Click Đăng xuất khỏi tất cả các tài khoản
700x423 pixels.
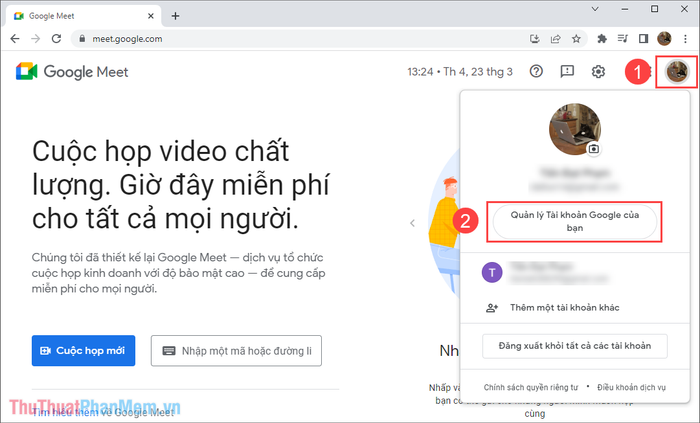click(x=575, y=346)
